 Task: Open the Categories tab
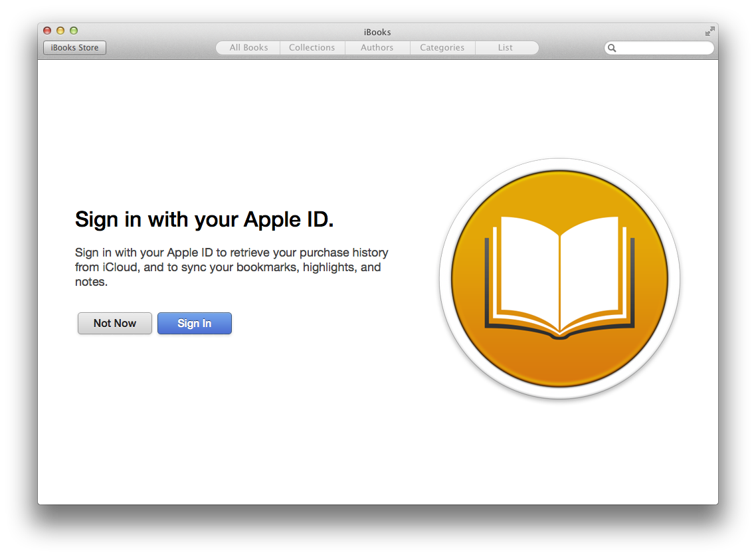(442, 48)
